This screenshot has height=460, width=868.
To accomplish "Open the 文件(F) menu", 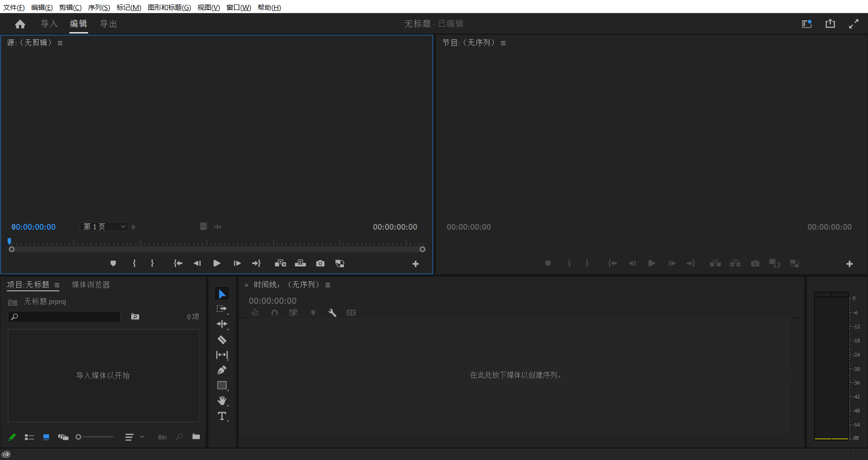I will 14,7.
